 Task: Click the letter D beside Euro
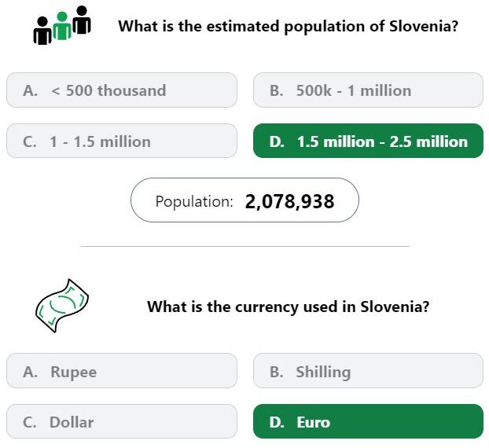point(277,422)
